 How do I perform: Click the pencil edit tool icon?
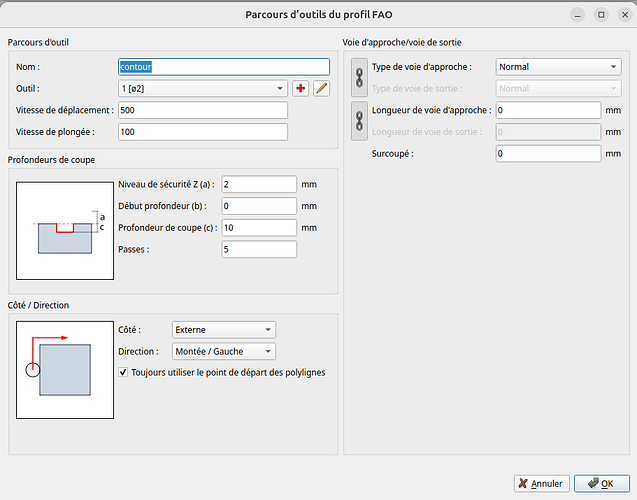point(321,89)
